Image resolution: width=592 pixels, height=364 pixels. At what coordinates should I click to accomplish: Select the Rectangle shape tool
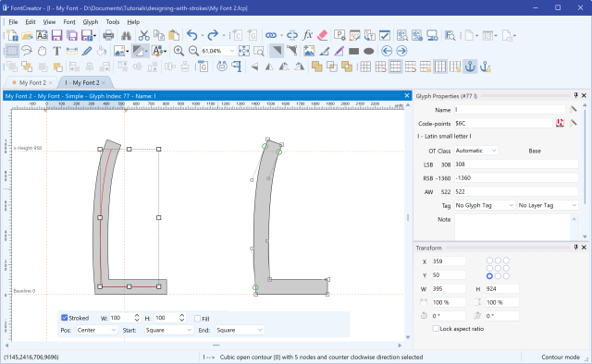pyautogui.click(x=353, y=51)
